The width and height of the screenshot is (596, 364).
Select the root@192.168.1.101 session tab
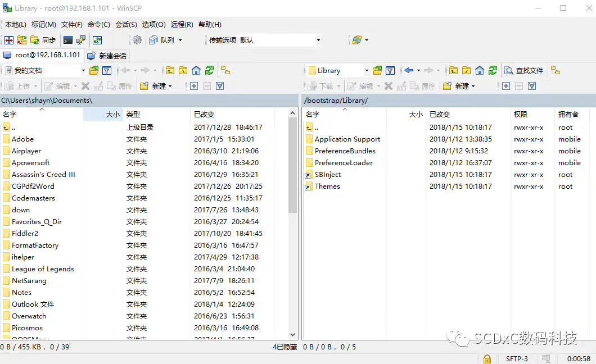[42, 55]
